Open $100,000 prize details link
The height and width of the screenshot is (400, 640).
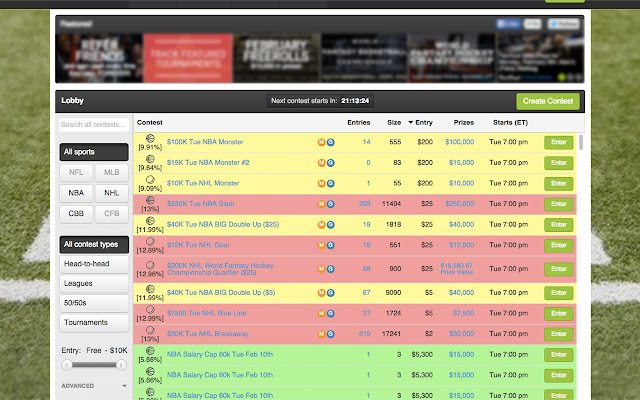point(460,142)
